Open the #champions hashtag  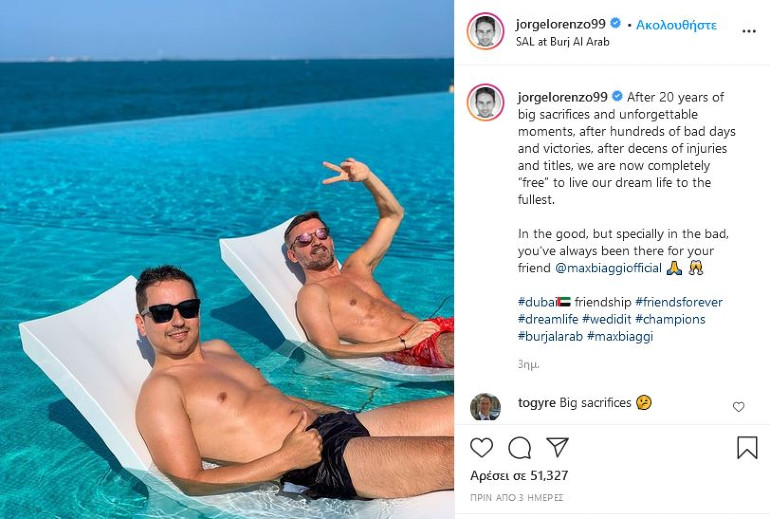(670, 319)
